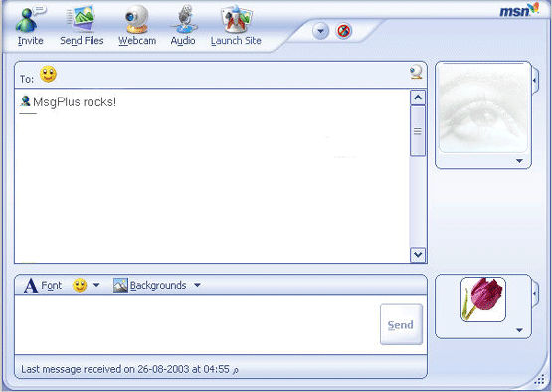The width and height of the screenshot is (552, 392).
Task: Collapse the contact display picture panel
Action: coord(535,81)
